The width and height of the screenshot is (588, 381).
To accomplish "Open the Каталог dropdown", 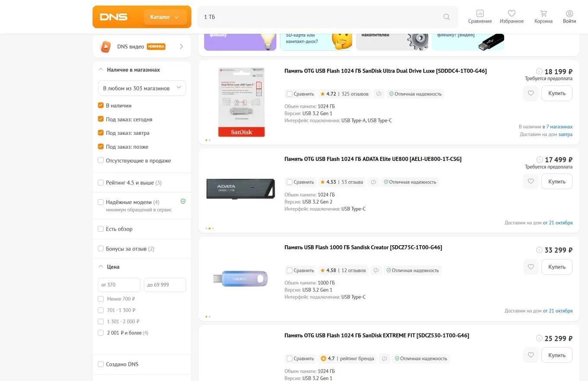I will (x=165, y=17).
